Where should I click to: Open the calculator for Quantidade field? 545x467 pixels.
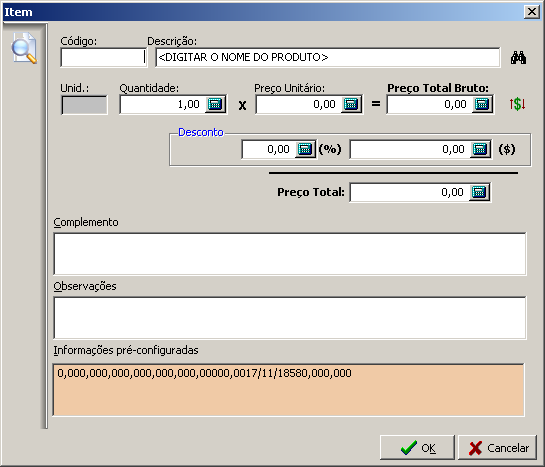(215, 104)
